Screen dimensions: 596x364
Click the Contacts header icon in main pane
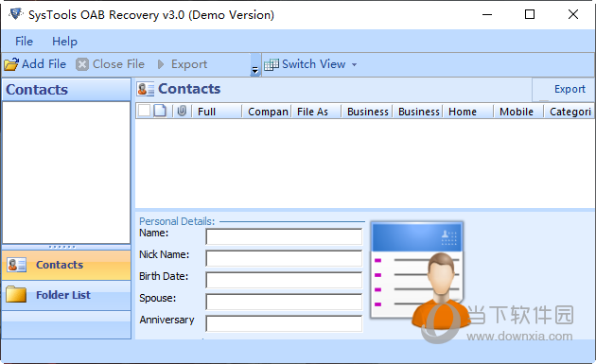(x=145, y=89)
